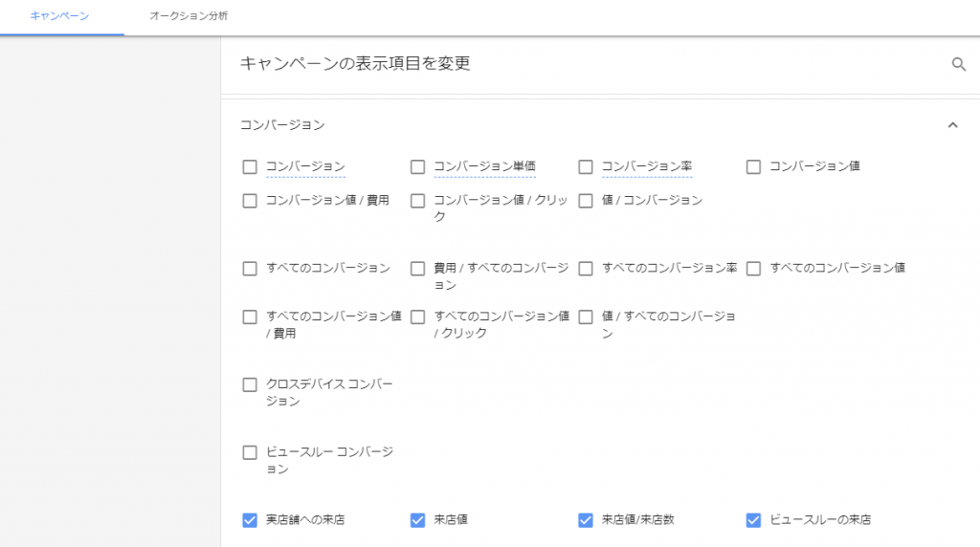
Task: Uncheck the 実店舗への来店 checkbox
Action: coord(250,520)
